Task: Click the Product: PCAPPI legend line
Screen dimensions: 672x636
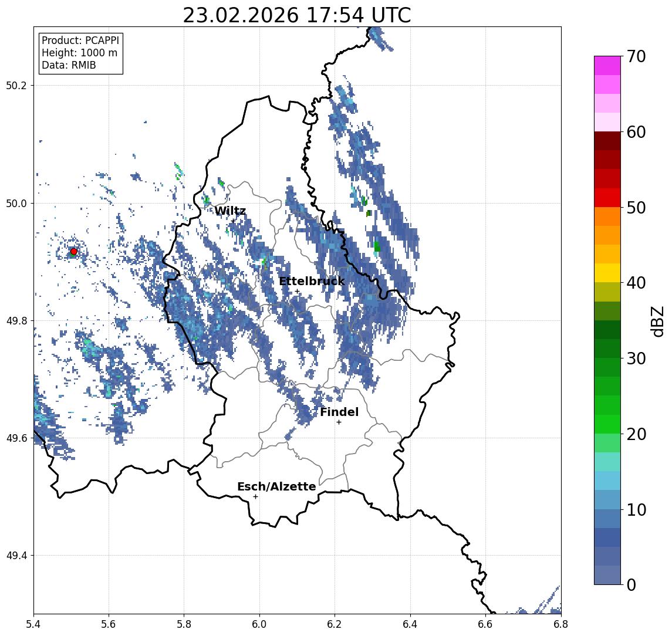Action: (x=80, y=40)
